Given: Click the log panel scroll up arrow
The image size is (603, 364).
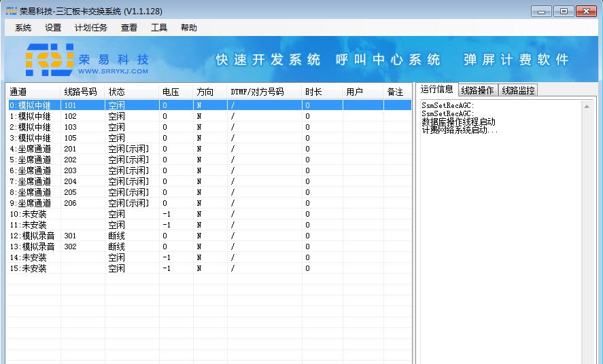Looking at the screenshot, I should [x=586, y=106].
